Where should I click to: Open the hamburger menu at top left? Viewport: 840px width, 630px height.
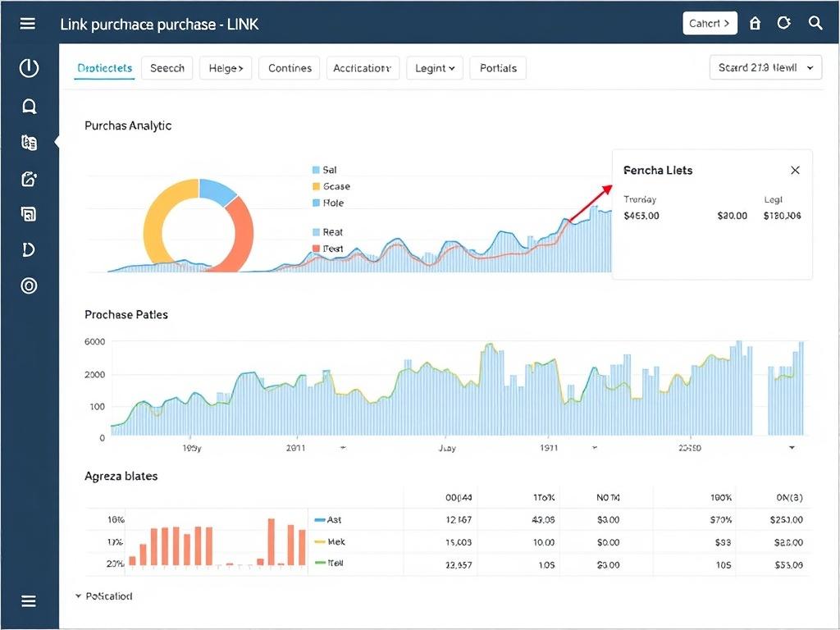pyautogui.click(x=28, y=24)
